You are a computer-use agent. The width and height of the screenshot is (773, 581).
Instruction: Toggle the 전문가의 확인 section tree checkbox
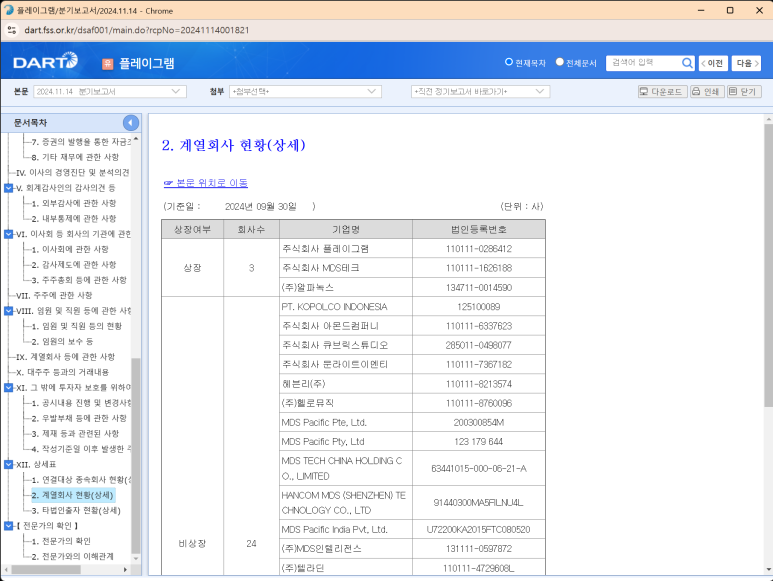point(8,526)
